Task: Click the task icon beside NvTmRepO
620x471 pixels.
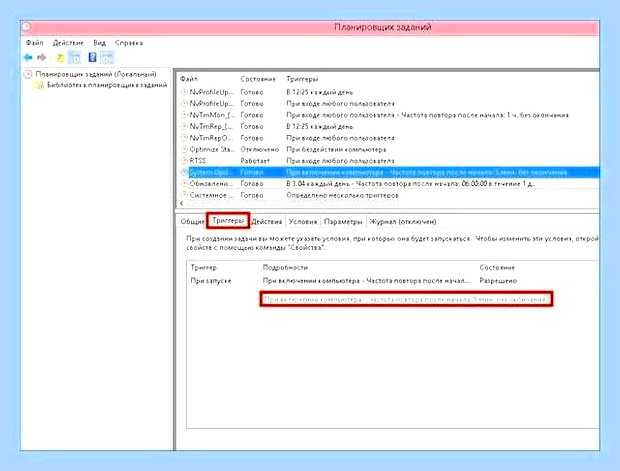Action: [x=184, y=138]
